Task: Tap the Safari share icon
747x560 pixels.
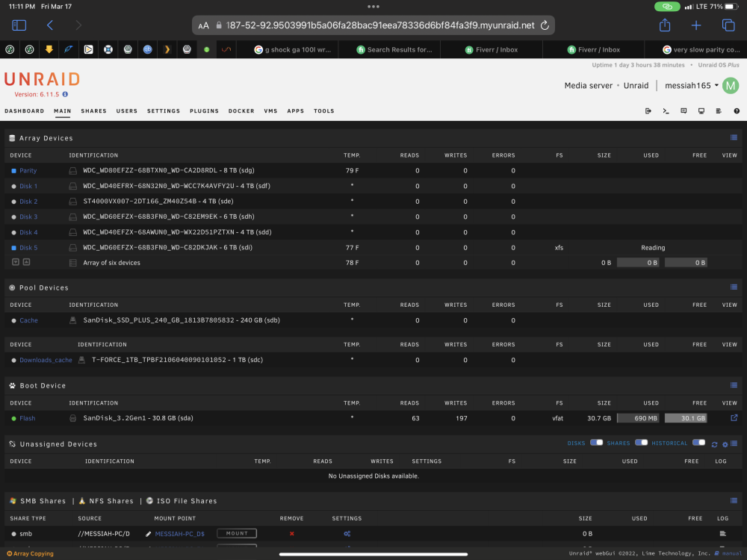Action: (665, 25)
